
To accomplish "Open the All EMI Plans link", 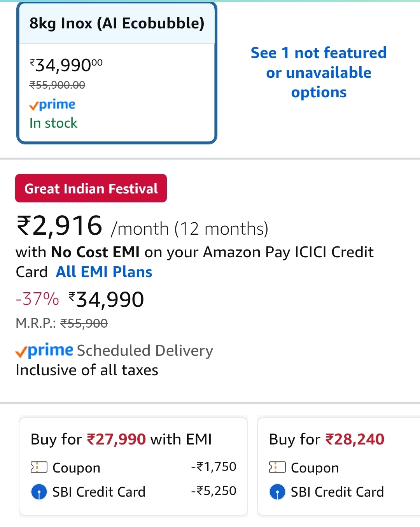I will [104, 272].
